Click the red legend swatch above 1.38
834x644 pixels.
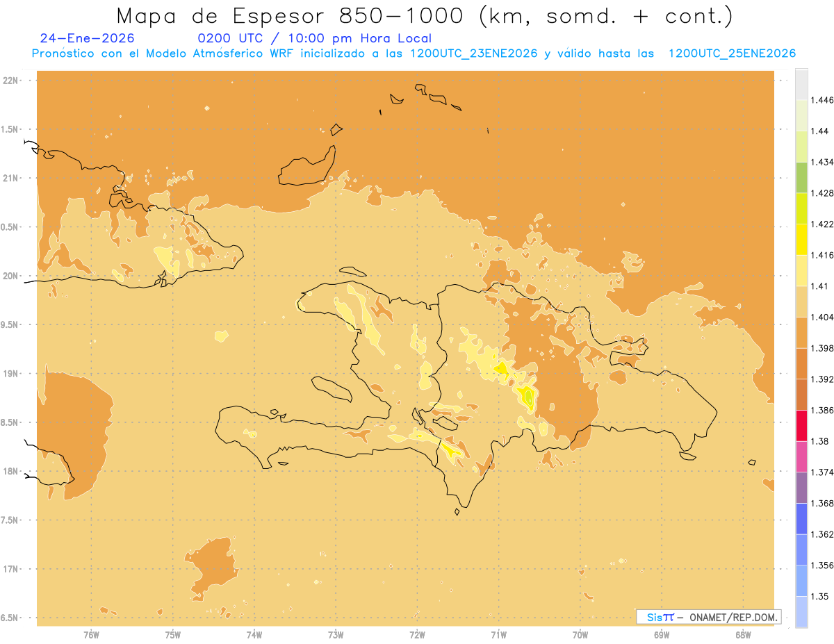(x=801, y=425)
